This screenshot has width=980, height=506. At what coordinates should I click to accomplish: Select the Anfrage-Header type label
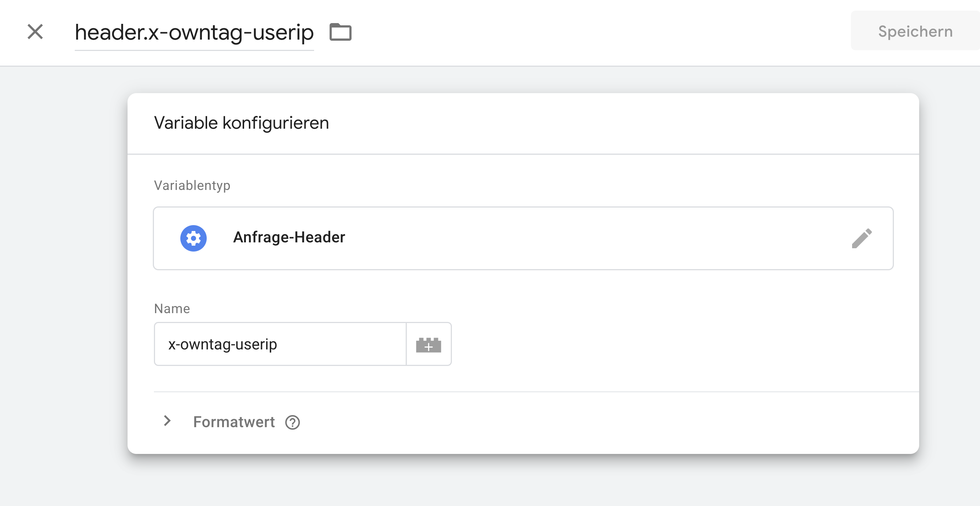[289, 237]
